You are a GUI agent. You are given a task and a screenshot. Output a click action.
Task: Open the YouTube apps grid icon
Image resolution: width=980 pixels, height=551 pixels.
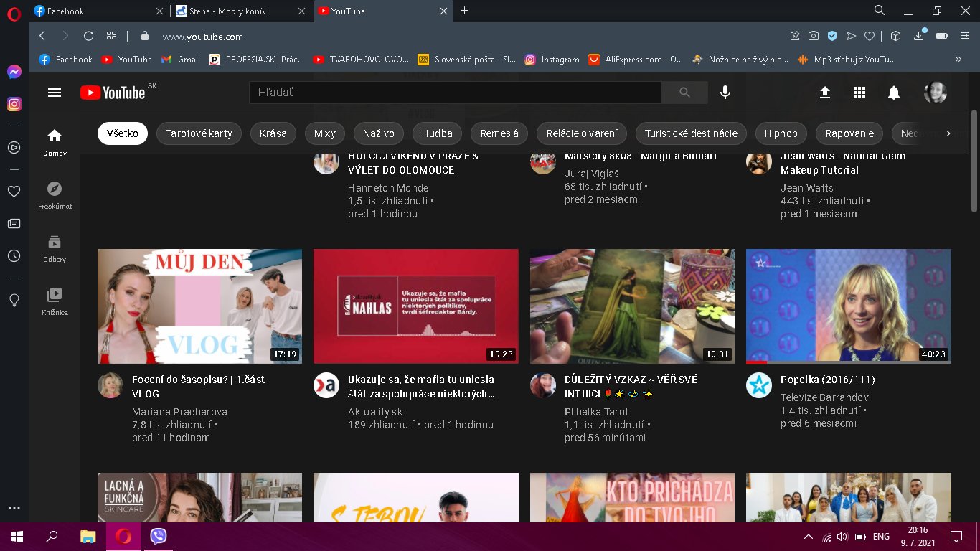click(859, 93)
